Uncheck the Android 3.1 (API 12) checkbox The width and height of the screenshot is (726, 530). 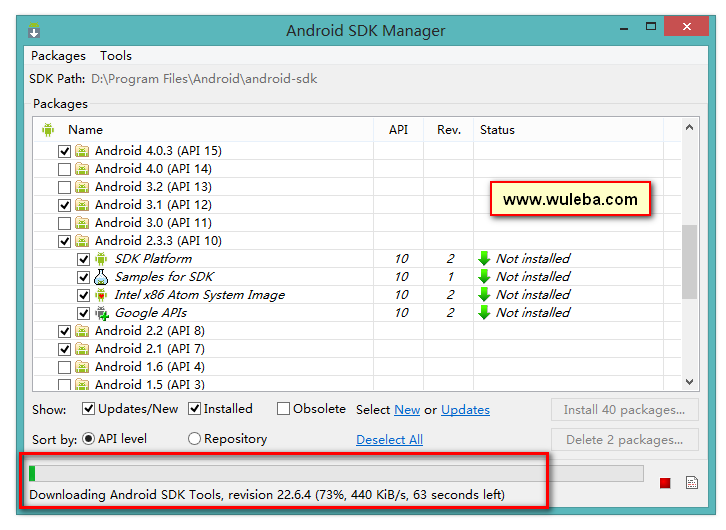(x=64, y=205)
